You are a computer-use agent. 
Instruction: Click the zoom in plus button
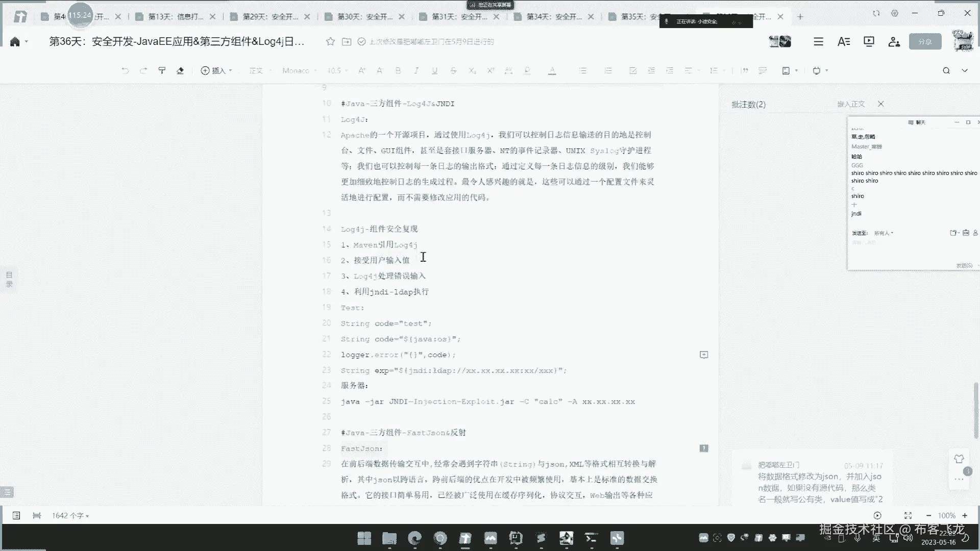pyautogui.click(x=965, y=516)
